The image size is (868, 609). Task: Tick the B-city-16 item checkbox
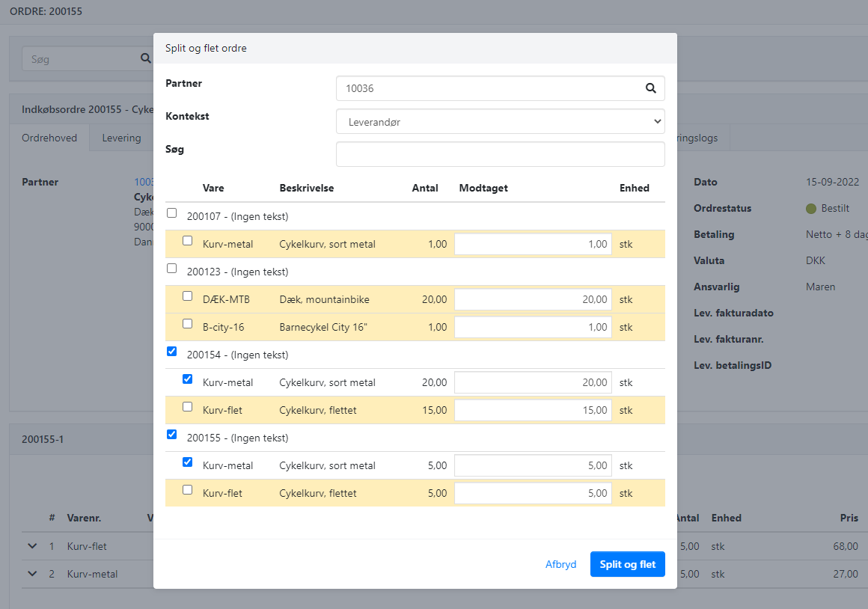(188, 324)
